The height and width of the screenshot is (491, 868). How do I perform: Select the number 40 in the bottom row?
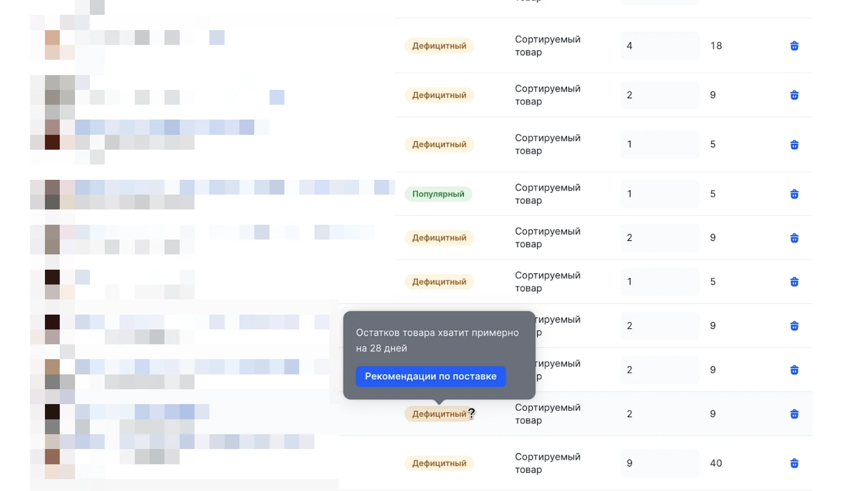(x=716, y=463)
